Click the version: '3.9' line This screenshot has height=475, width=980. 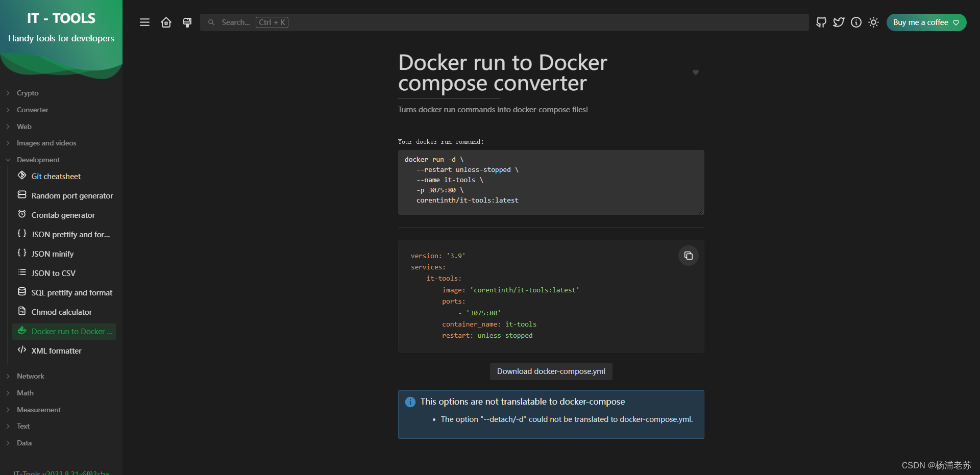click(x=438, y=256)
